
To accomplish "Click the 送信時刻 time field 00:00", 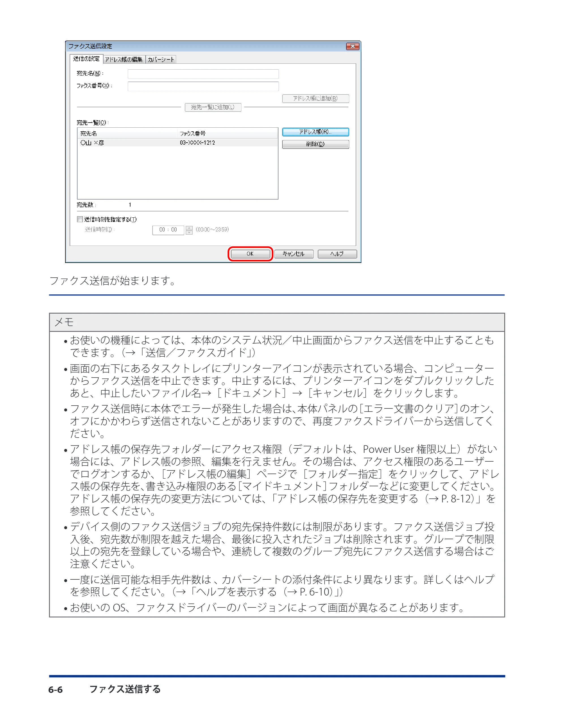I will coord(168,230).
